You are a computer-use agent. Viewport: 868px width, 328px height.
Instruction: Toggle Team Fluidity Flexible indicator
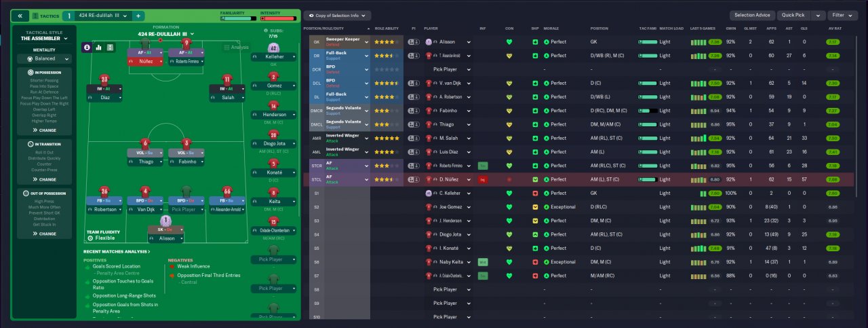pos(100,235)
